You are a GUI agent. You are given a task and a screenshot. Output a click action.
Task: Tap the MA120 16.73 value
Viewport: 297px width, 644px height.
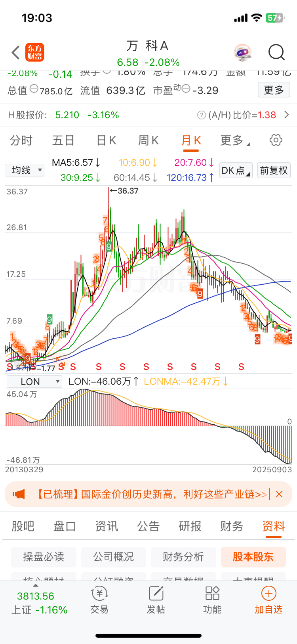190,178
